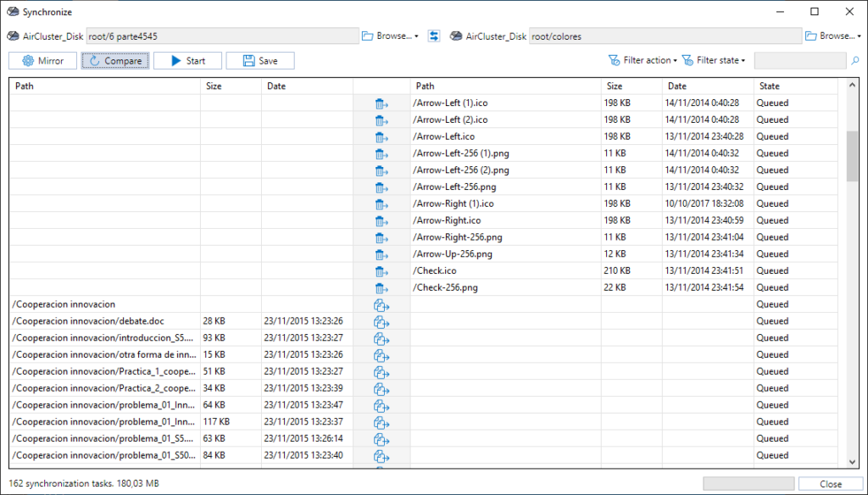Open the right Browse dropdown

coord(833,36)
